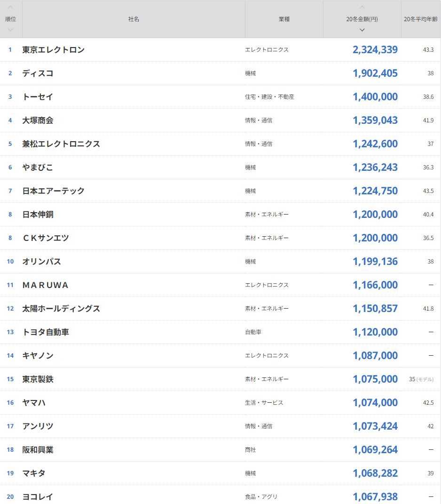The height and width of the screenshot is (504, 441).
Task: Click amount 1,075,000
Action: point(375,379)
